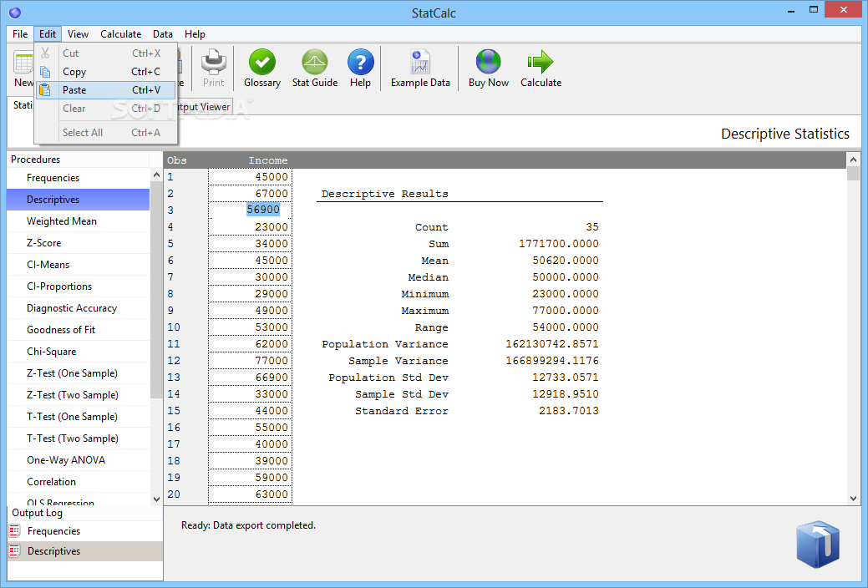Select the Z-Score procedure
Viewport: 868px width, 588px height.
coord(78,242)
